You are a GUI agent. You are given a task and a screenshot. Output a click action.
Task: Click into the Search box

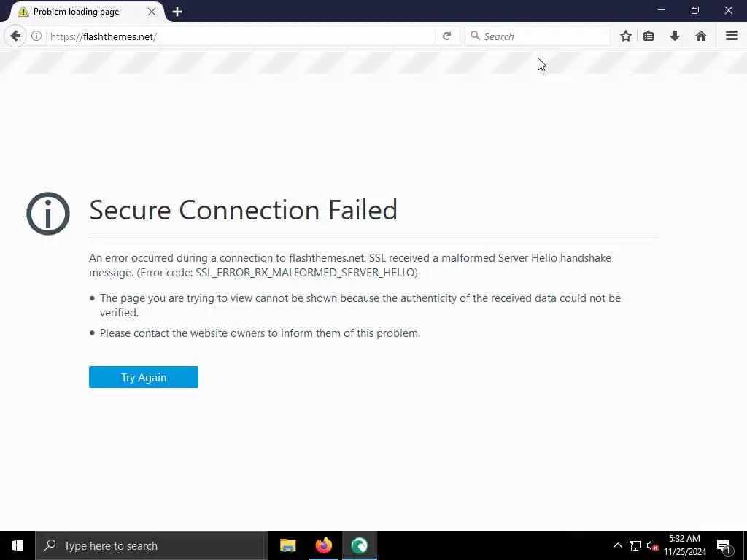pos(543,36)
